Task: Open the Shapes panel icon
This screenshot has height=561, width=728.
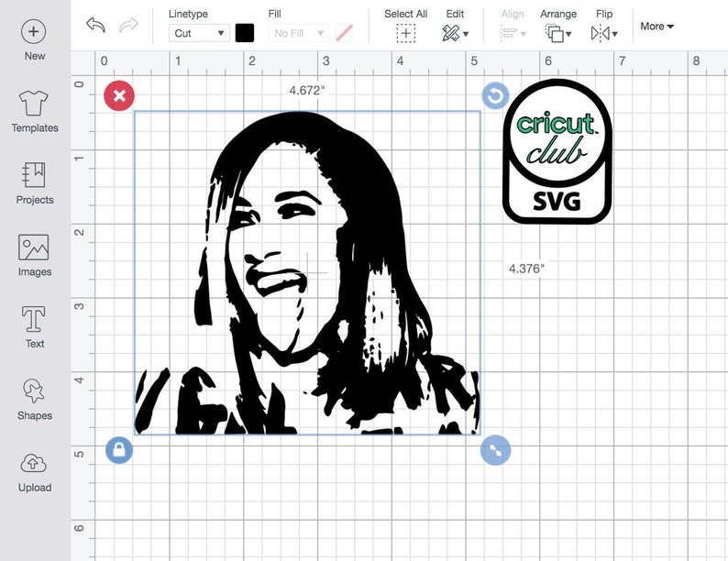Action: click(x=33, y=390)
